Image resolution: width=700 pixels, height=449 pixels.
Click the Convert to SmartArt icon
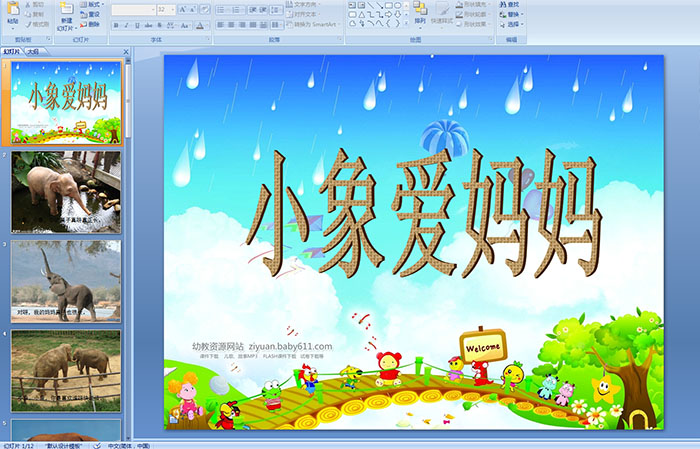pyautogui.click(x=316, y=24)
